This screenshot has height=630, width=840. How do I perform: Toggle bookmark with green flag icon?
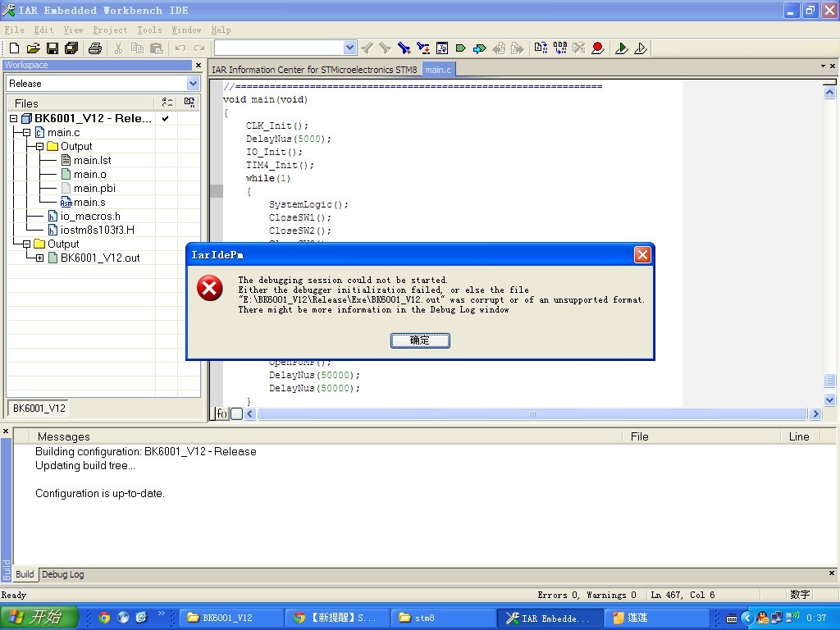pyautogui.click(x=461, y=48)
